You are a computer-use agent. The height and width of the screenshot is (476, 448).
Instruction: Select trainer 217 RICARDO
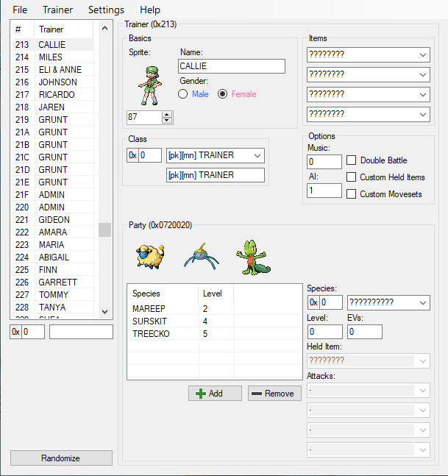54,95
